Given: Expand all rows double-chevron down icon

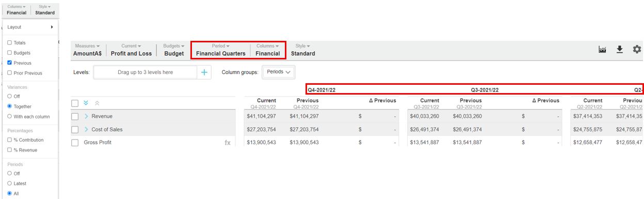Looking at the screenshot, I should (x=86, y=103).
